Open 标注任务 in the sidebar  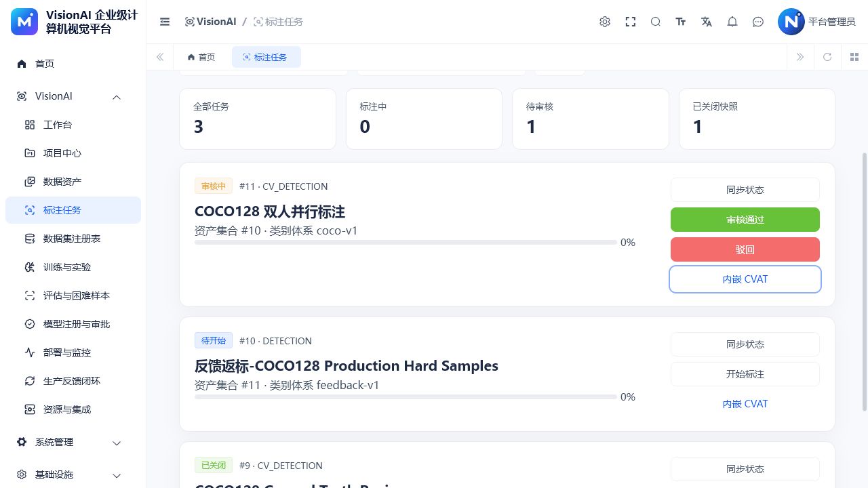pos(73,210)
